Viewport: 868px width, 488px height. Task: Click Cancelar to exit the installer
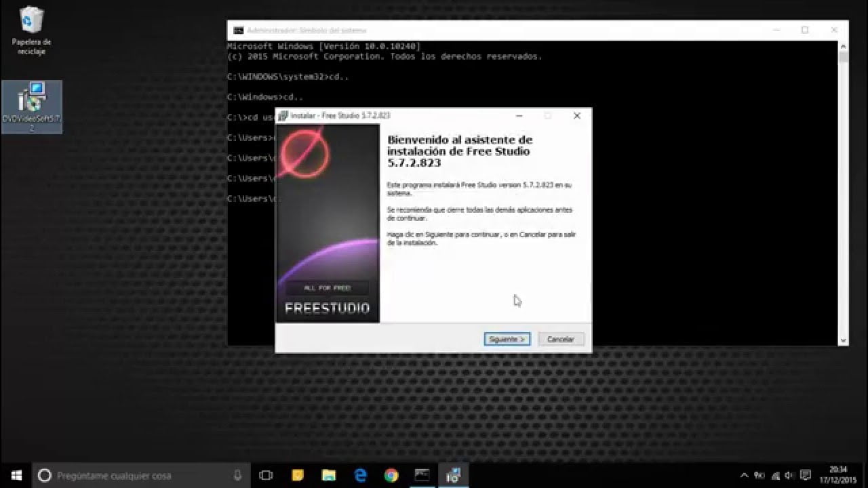click(561, 339)
